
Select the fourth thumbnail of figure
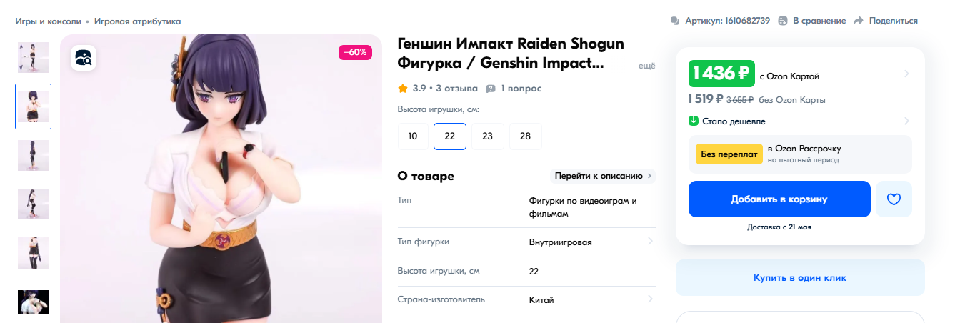coord(33,204)
